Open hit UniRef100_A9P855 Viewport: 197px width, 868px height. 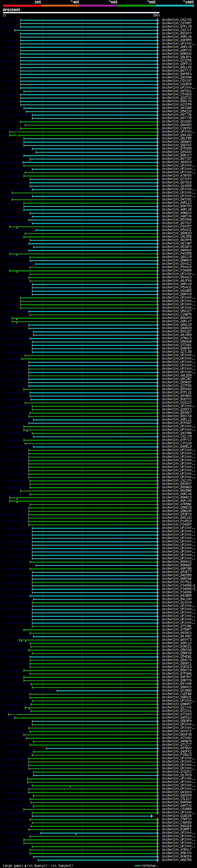pos(177,40)
